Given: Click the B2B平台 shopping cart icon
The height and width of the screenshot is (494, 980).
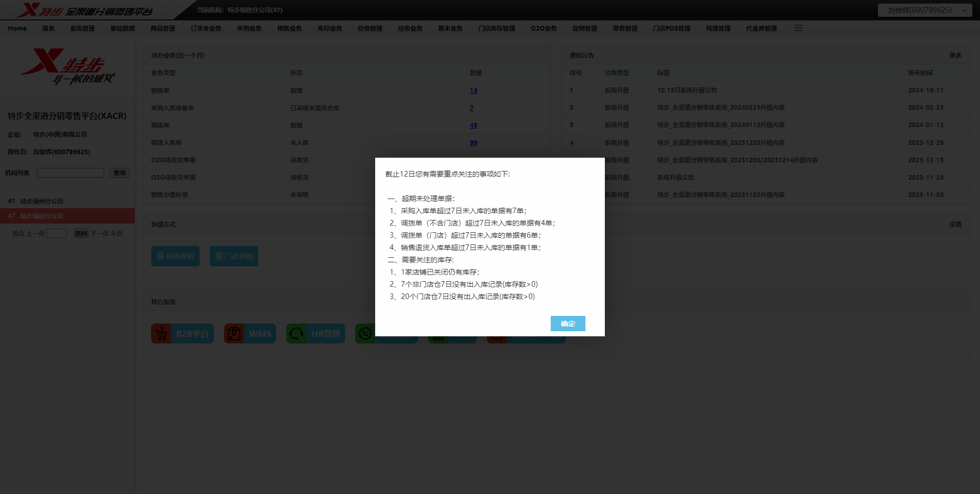Looking at the screenshot, I should pyautogui.click(x=161, y=334).
